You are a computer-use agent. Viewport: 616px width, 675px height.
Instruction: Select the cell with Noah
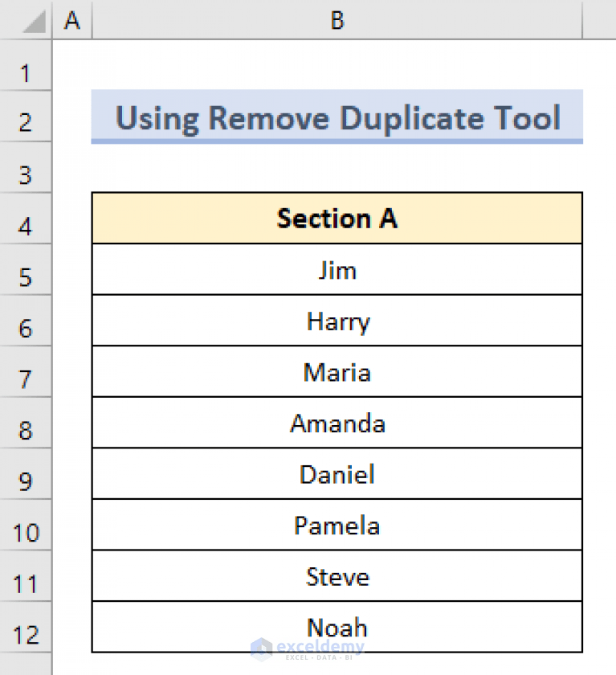coord(337,628)
